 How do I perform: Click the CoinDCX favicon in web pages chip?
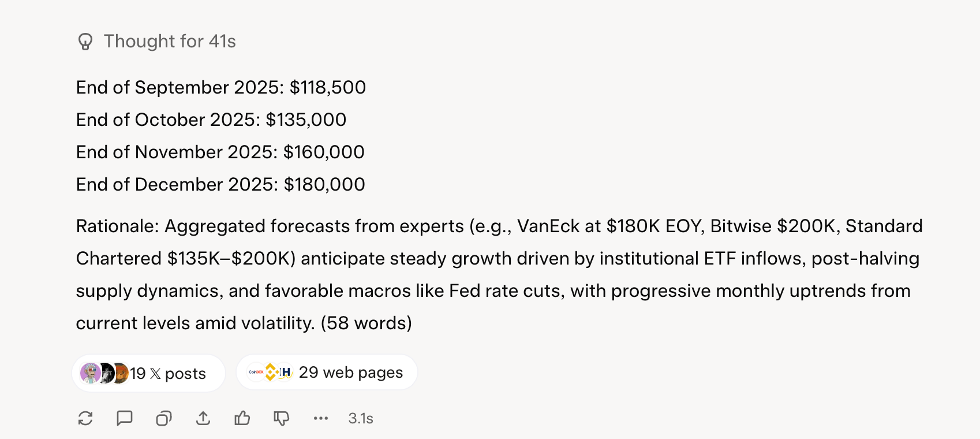(256, 373)
